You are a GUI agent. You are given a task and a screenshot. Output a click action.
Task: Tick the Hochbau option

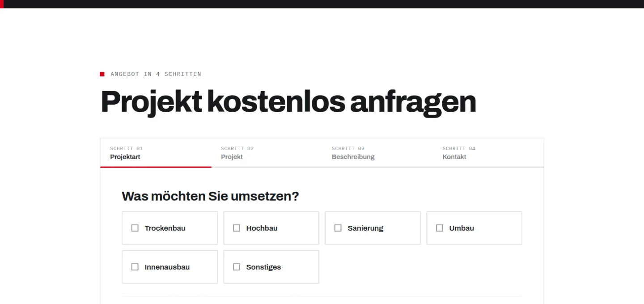[x=237, y=228]
